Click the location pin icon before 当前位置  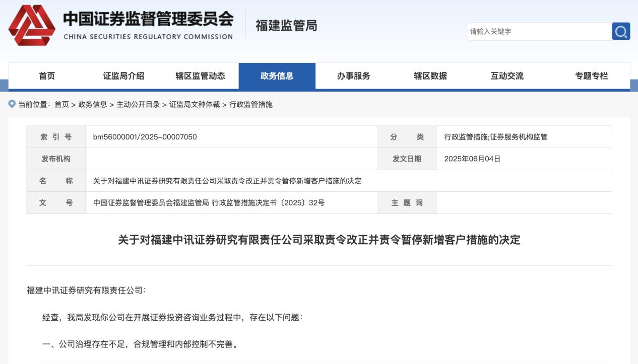tap(12, 104)
